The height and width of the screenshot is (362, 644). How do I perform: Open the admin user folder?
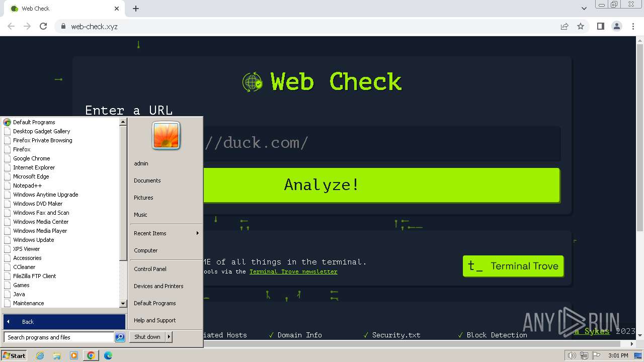point(141,163)
